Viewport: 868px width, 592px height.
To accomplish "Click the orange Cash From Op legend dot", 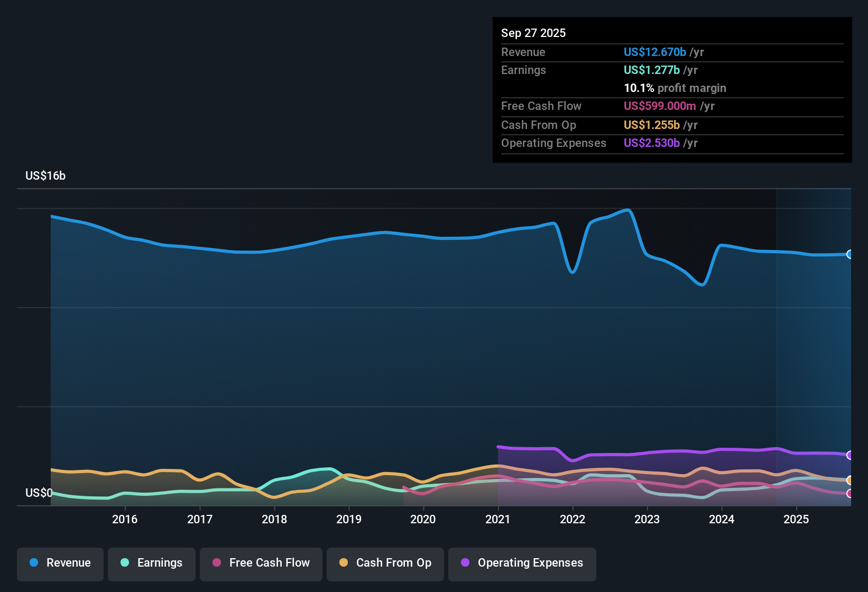I will pos(344,562).
